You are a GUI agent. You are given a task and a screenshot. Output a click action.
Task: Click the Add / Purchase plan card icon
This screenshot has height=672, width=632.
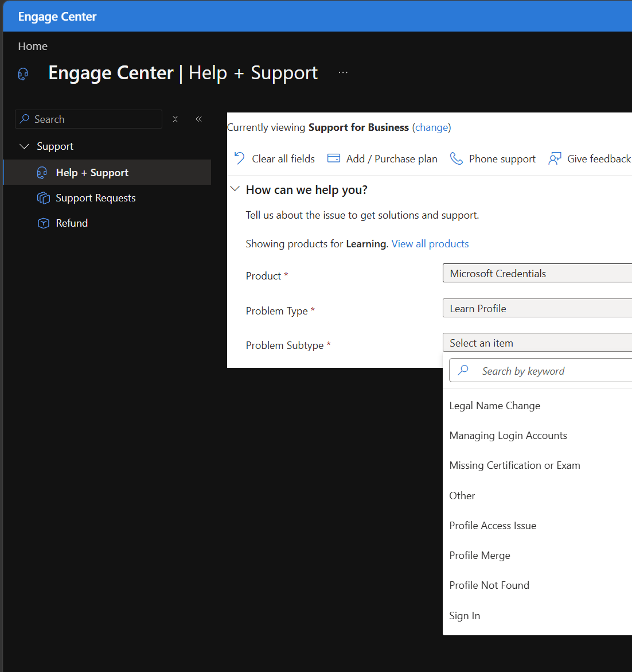(x=334, y=158)
